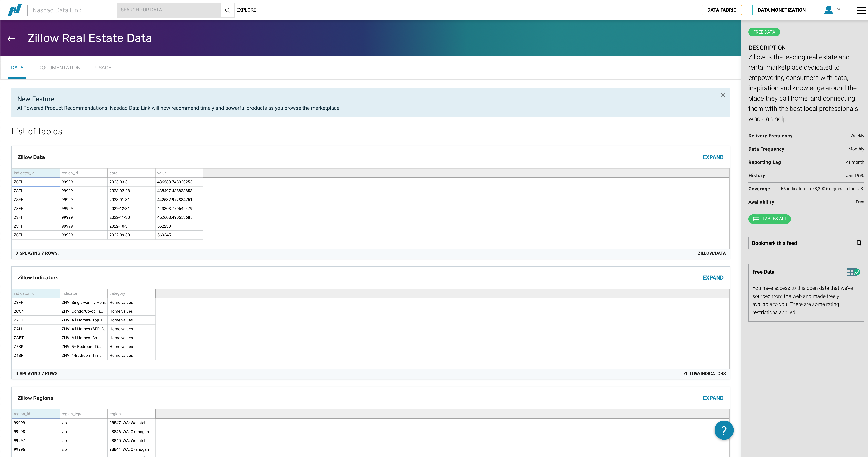Click the ZABT indicator cell
This screenshot has height=457, width=868.
coord(36,338)
